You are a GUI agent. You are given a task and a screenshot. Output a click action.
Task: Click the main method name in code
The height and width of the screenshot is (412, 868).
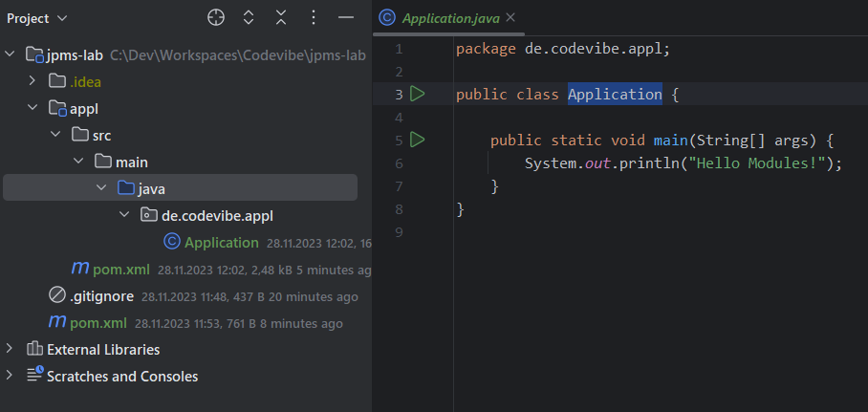coord(670,141)
